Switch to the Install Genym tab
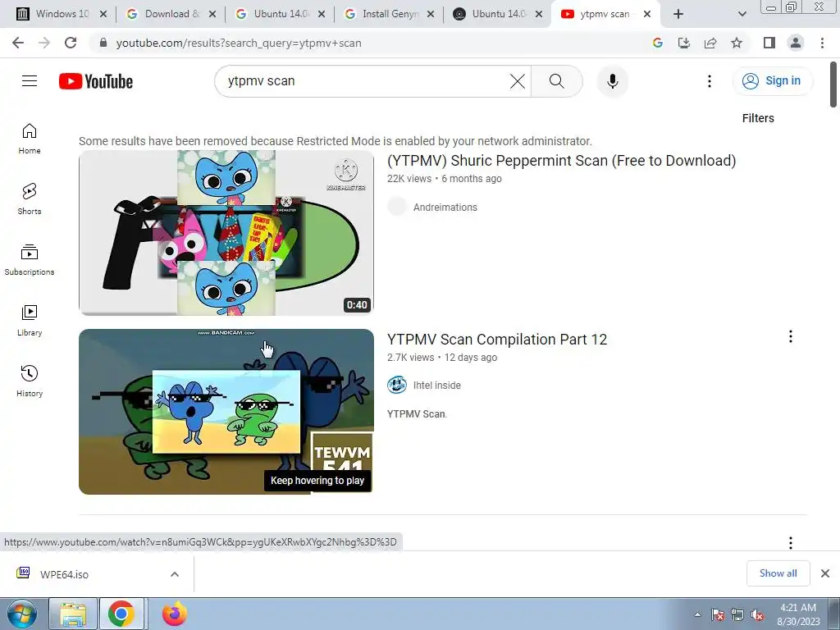The image size is (840, 630). (390, 14)
